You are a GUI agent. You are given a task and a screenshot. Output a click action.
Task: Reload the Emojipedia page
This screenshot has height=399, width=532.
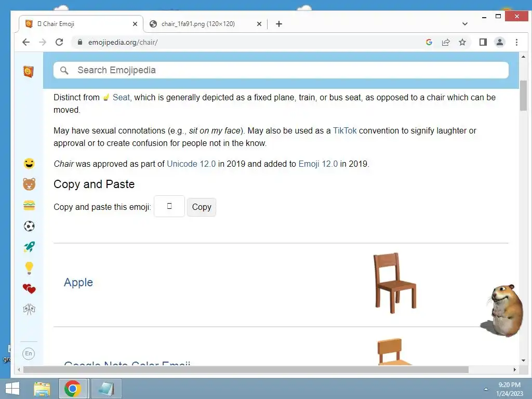[x=59, y=42]
